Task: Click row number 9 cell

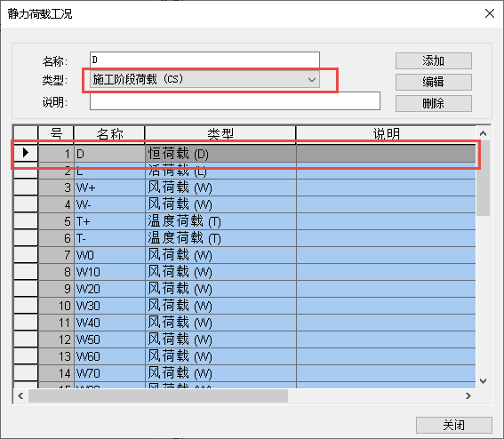Action: 56,289
